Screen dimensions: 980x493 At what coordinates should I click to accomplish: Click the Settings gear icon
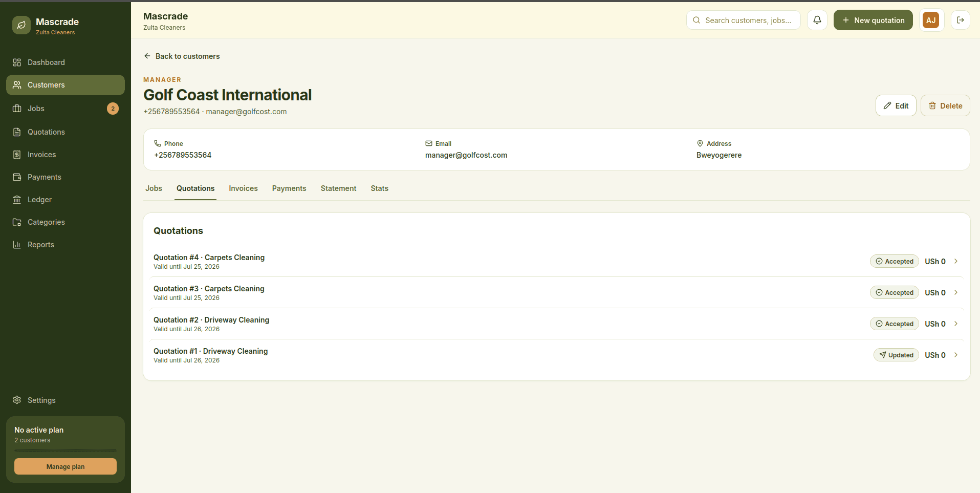(x=17, y=400)
